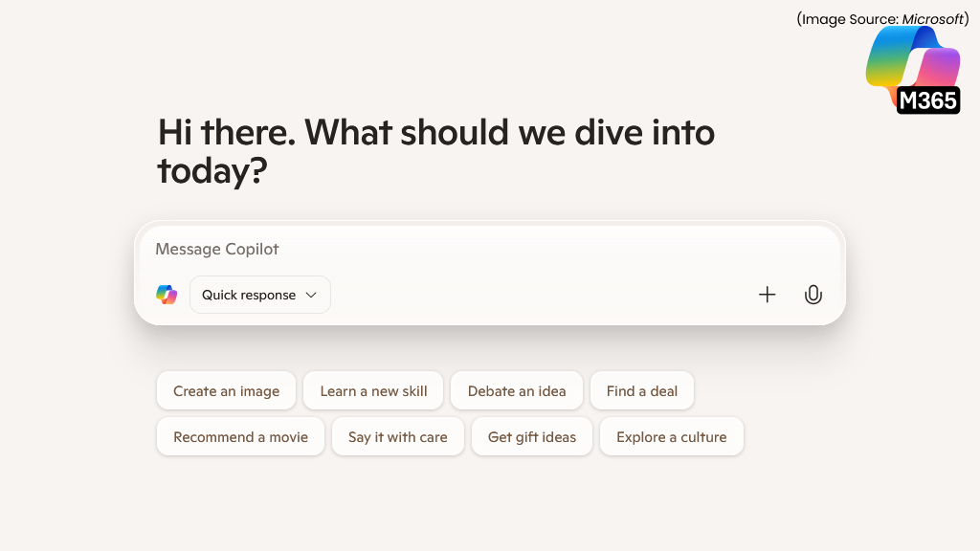This screenshot has width=980, height=551.
Task: Start voice input with microphone icon
Action: click(x=813, y=295)
